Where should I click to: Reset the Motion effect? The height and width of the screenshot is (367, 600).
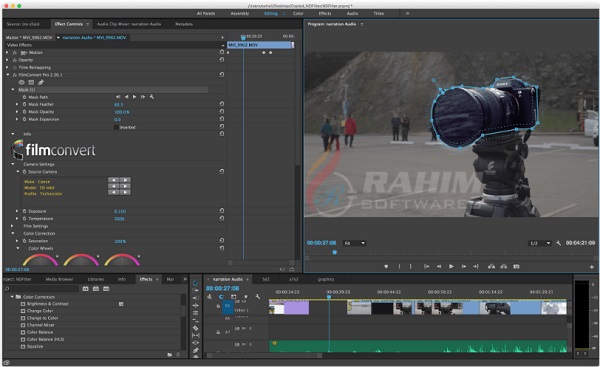coord(222,52)
